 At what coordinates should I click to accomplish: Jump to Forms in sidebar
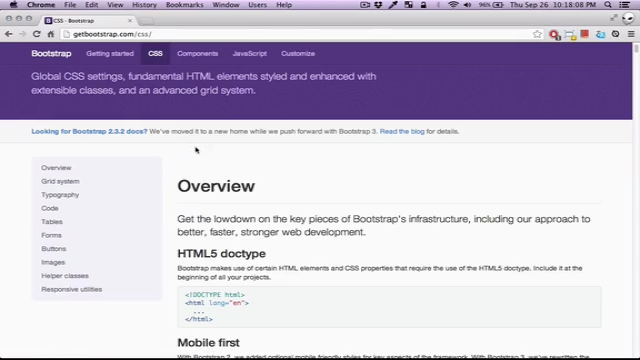[51, 235]
